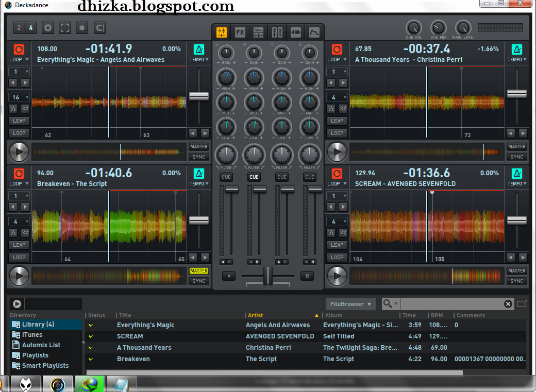
Task: Open search options dropdown arrow
Action: coord(396,304)
